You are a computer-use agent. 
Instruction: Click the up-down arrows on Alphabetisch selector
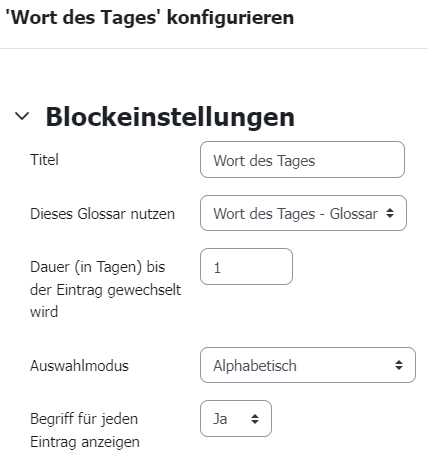click(x=399, y=365)
